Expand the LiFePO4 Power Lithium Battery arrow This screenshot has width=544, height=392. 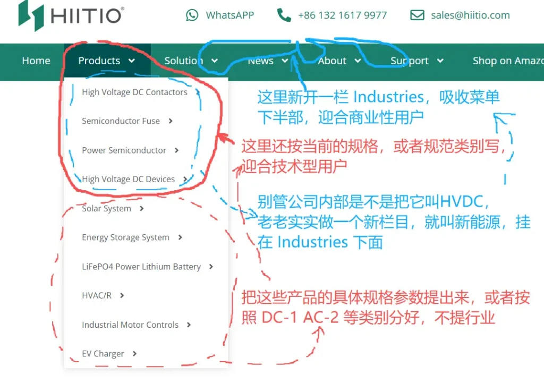click(x=211, y=267)
